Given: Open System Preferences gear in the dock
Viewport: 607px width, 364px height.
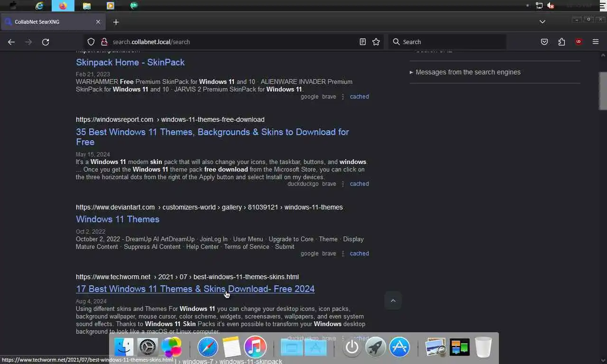Looking at the screenshot, I should point(147,347).
